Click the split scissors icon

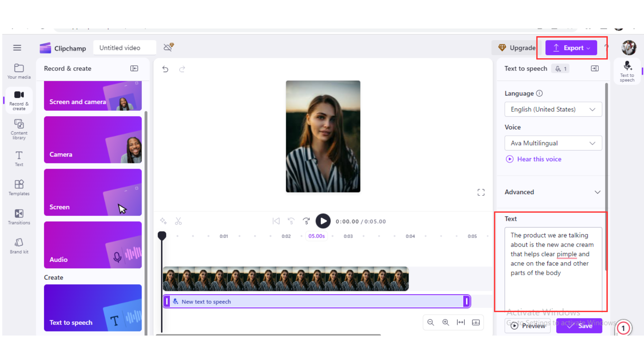pyautogui.click(x=178, y=221)
